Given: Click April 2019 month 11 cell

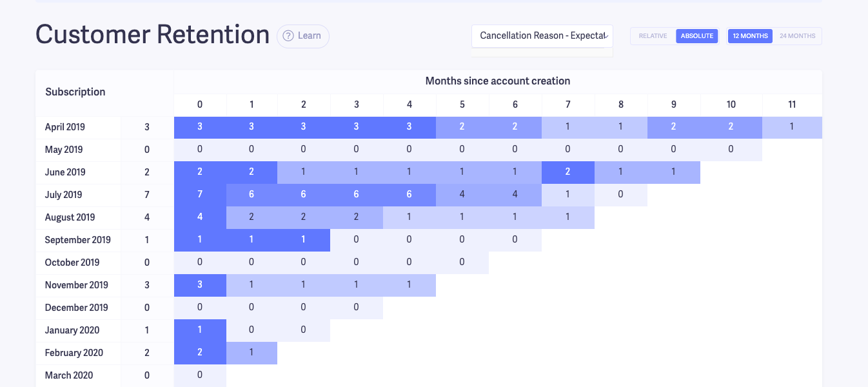Looking at the screenshot, I should pos(791,127).
